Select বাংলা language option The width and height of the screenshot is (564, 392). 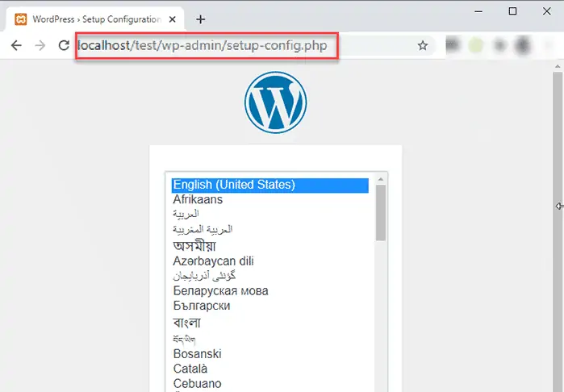click(x=270, y=323)
